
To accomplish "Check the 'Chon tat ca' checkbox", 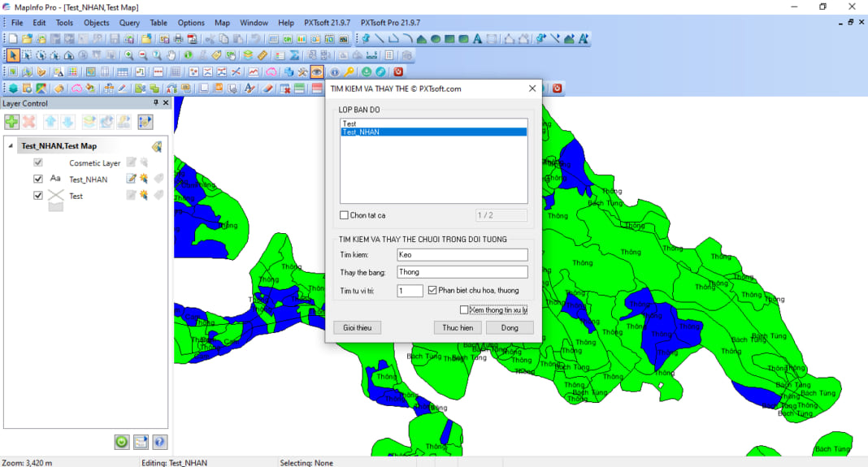I will 345,215.
